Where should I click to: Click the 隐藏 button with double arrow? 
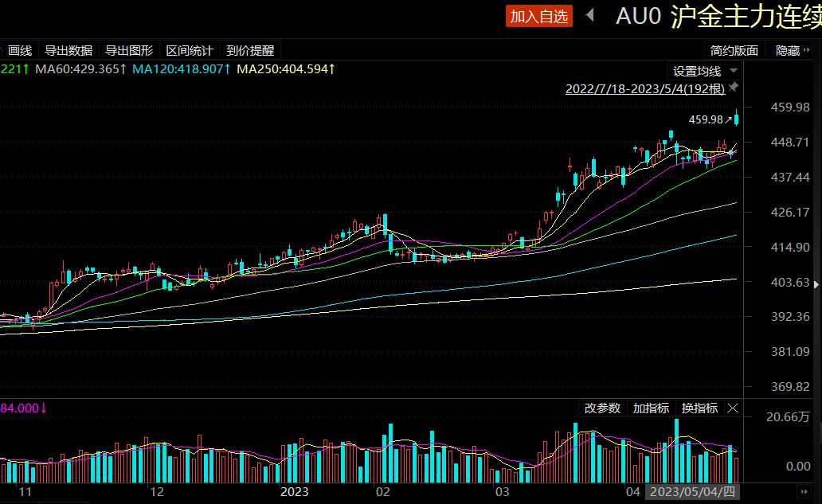click(793, 51)
